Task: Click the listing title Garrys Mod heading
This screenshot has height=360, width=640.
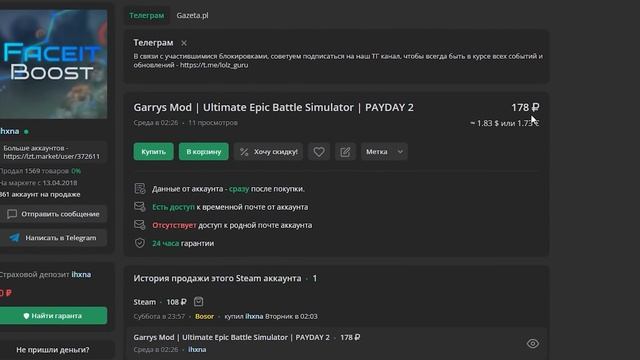Action: point(273,107)
